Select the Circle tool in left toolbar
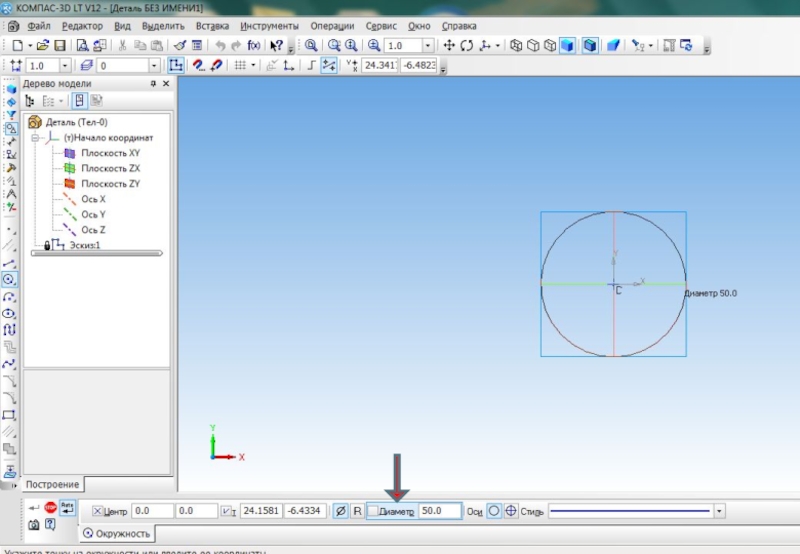 pyautogui.click(x=9, y=279)
